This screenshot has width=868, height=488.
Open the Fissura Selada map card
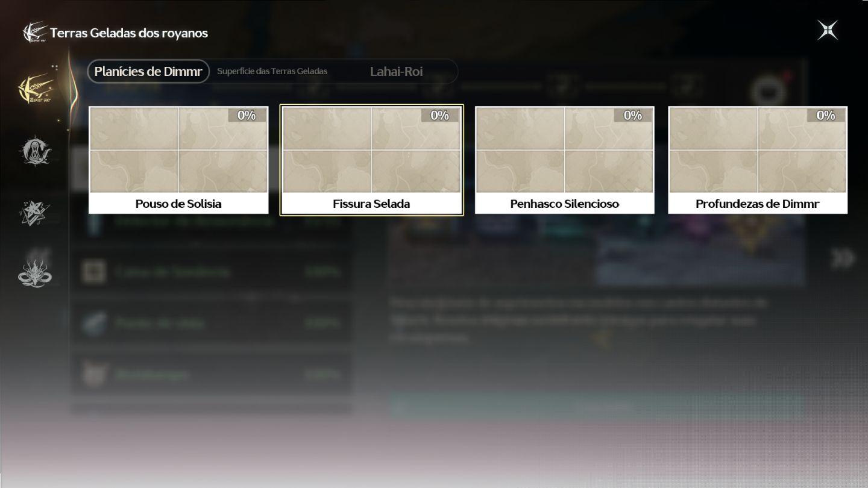coord(371,160)
